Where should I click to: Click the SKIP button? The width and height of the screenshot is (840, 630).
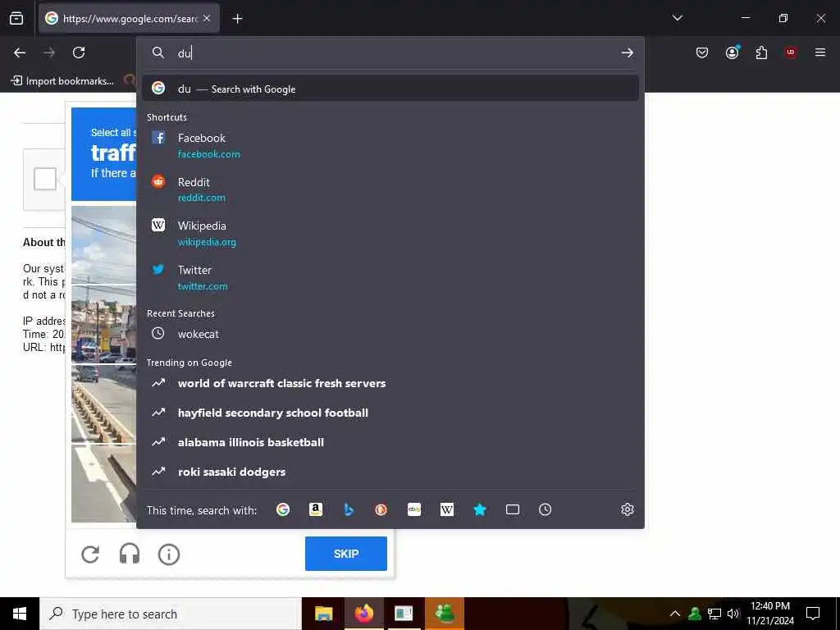346,554
